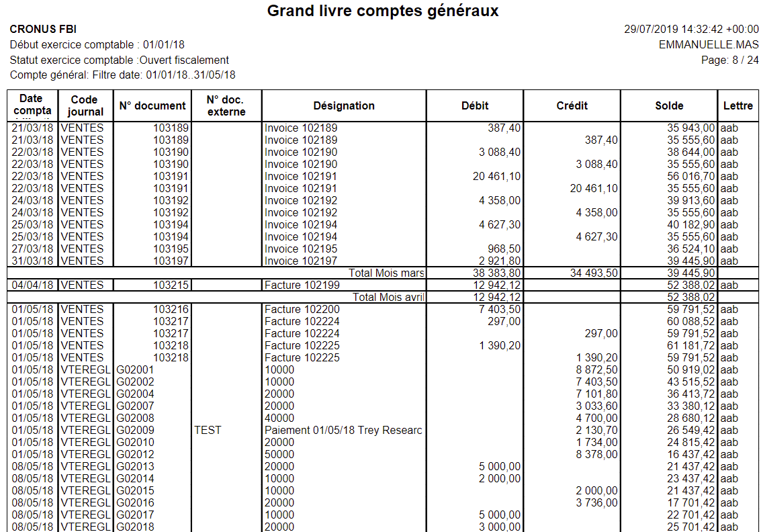Select the N° document column header

tap(152, 105)
